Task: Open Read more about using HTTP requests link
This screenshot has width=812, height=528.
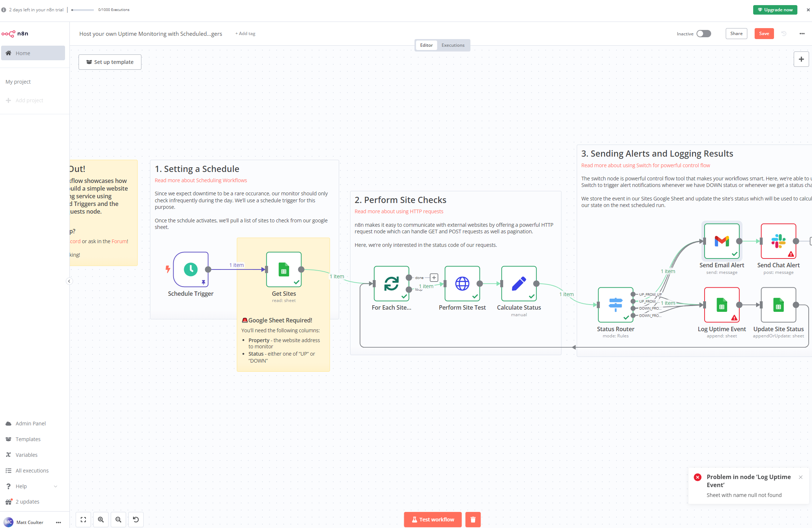Action: click(399, 211)
